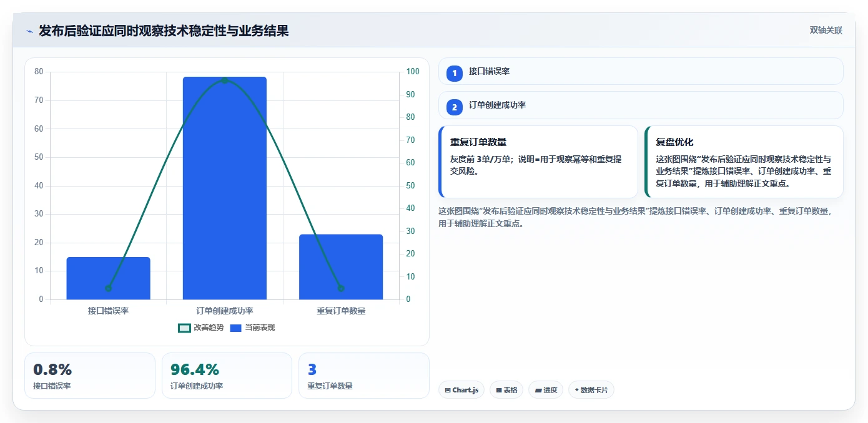Click the 0.8% metric card
This screenshot has width=868, height=423.
pos(90,376)
